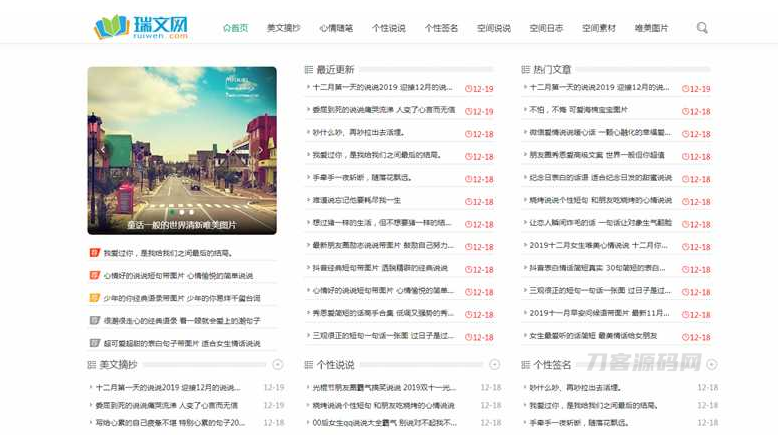Click carousel caption 童话一般的世界清新唯美图片
Screen dimensions: 778x435
182,225
